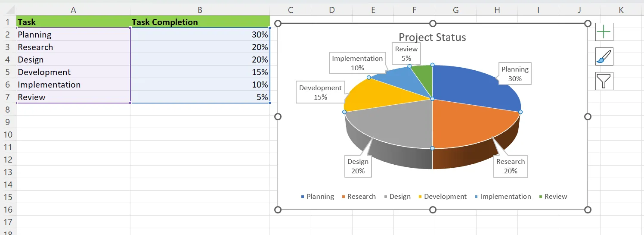The height and width of the screenshot is (235, 644).
Task: Select the Development 15% data label
Action: pos(320,92)
